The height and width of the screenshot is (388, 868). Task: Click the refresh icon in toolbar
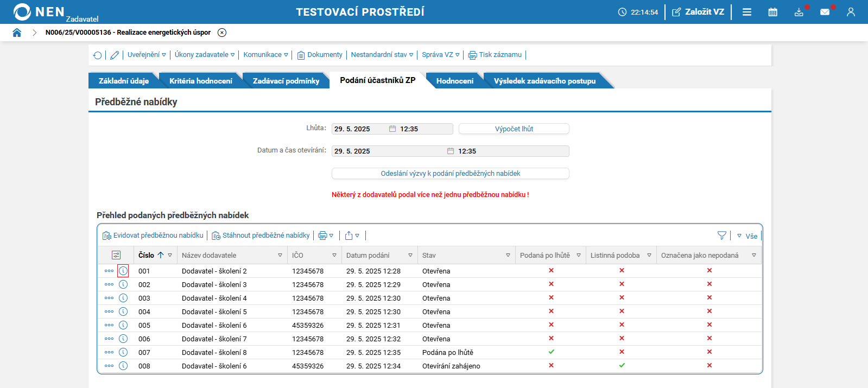pos(98,55)
